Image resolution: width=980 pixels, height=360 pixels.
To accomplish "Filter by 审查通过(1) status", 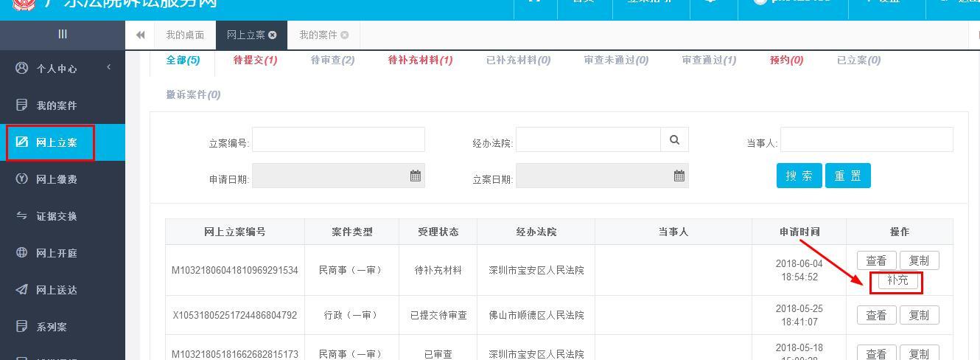I will pos(709,60).
